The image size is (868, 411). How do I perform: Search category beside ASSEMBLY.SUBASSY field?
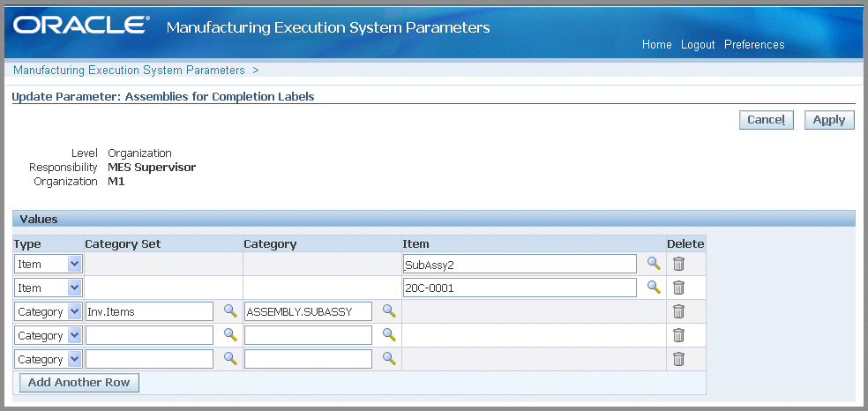(x=389, y=310)
